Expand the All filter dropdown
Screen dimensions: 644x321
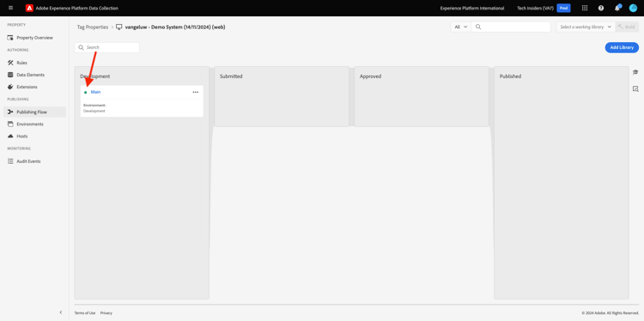pos(461,27)
